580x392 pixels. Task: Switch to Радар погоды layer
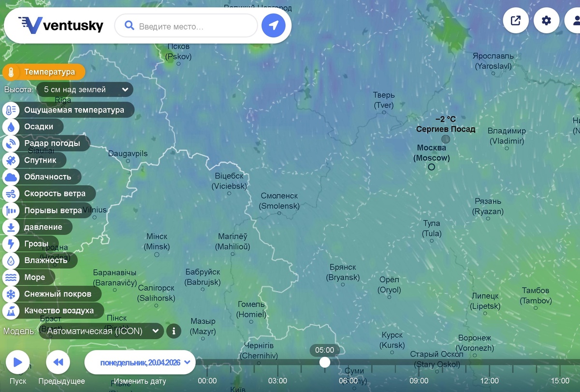point(46,144)
